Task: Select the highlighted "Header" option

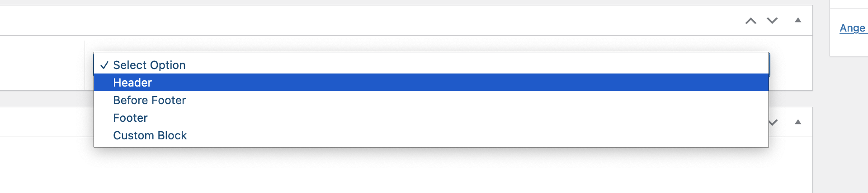Action: coord(132,83)
